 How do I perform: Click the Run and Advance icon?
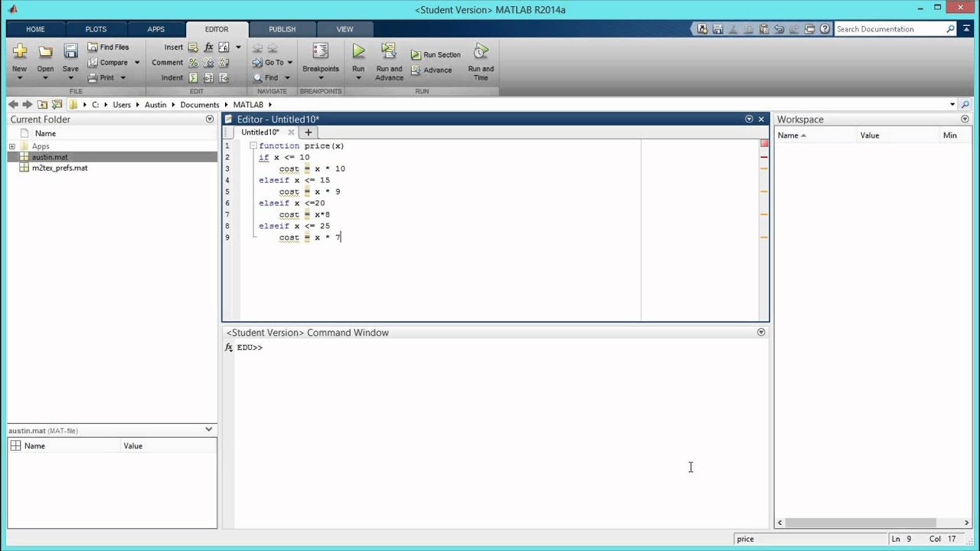pos(389,51)
